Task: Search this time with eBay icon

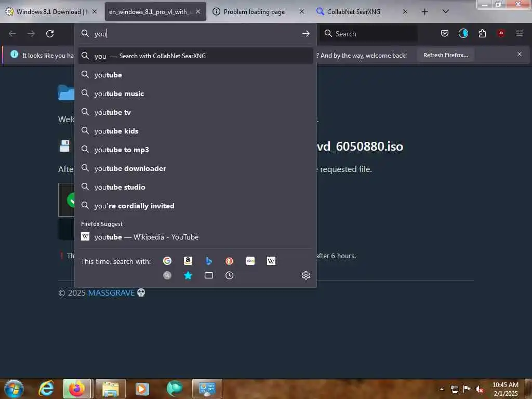Action: (x=250, y=261)
